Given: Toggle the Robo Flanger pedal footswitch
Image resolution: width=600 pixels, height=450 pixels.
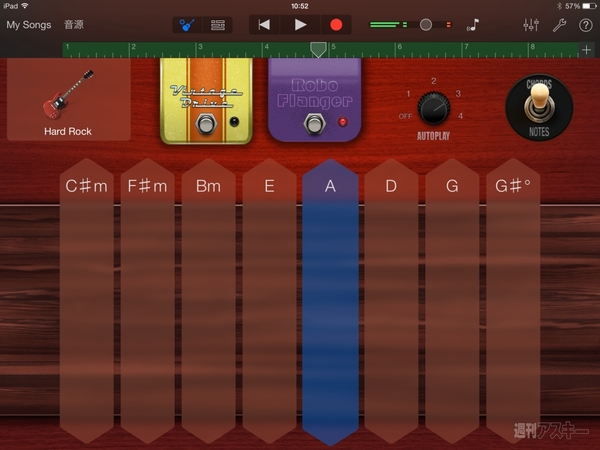Looking at the screenshot, I should [x=314, y=123].
